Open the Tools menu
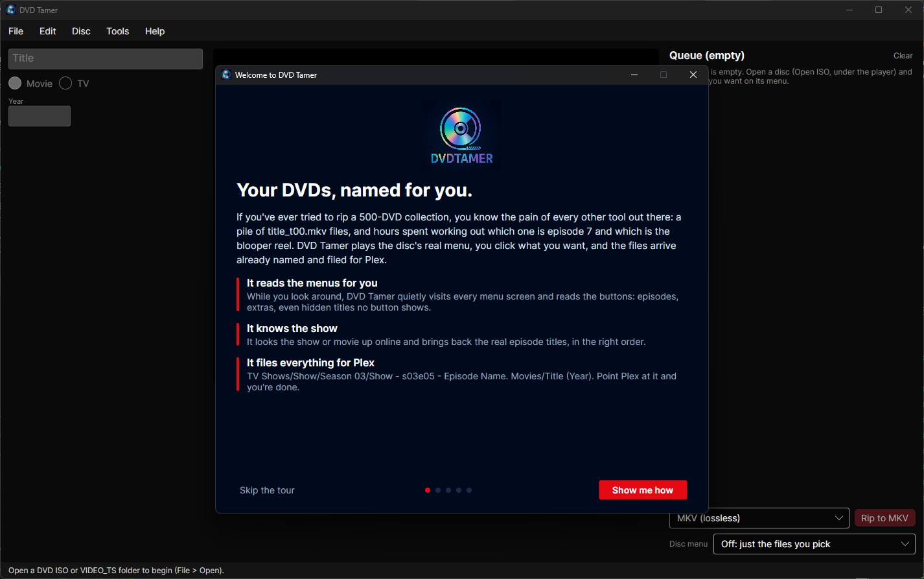 pos(118,31)
